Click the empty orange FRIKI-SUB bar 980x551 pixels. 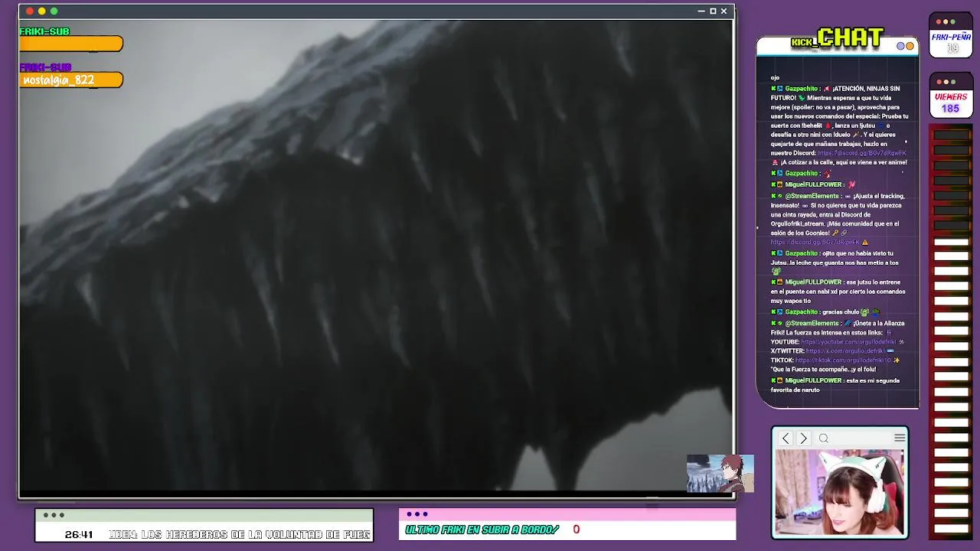coord(71,44)
